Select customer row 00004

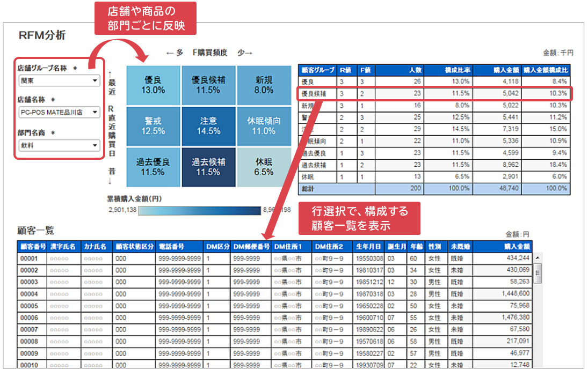coord(274,294)
